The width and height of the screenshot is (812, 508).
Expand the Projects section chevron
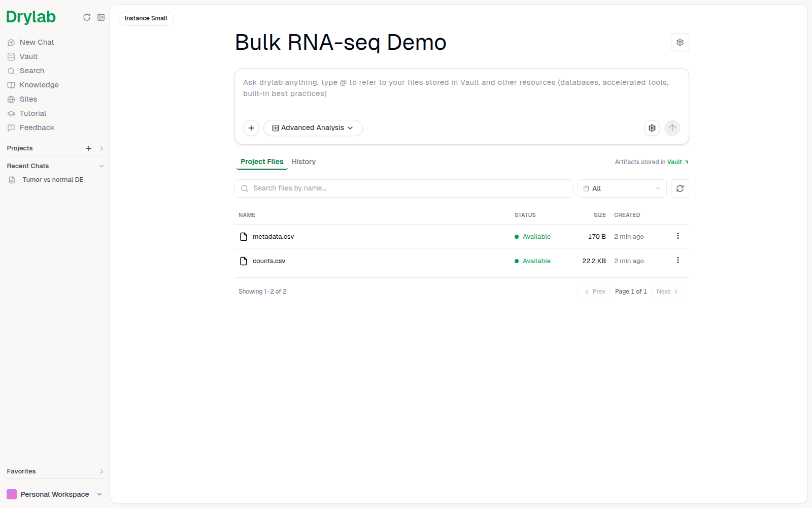pos(101,148)
